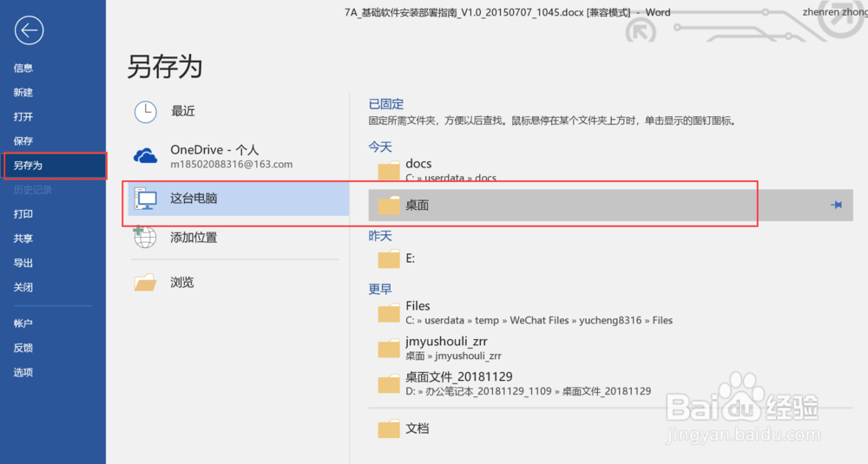The width and height of the screenshot is (868, 464).
Task: Click the E: drive folder icon
Action: coord(389,258)
